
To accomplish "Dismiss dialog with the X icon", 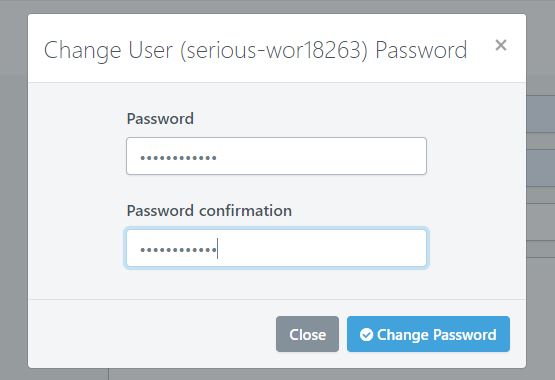I will coord(501,45).
